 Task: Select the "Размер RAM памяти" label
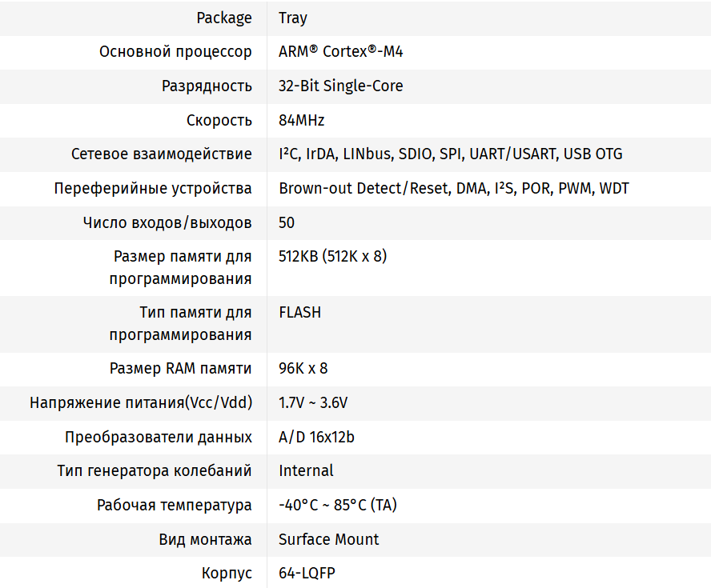pyautogui.click(x=181, y=369)
